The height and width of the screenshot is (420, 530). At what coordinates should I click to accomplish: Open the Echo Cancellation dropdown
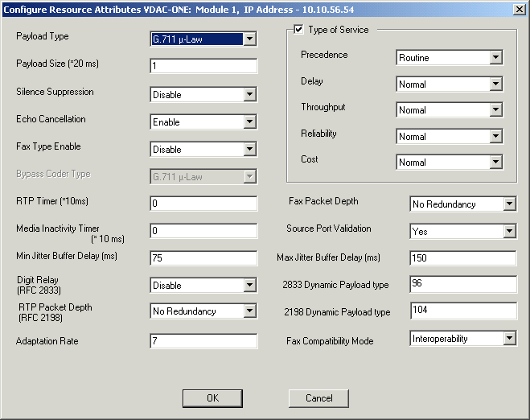249,122
